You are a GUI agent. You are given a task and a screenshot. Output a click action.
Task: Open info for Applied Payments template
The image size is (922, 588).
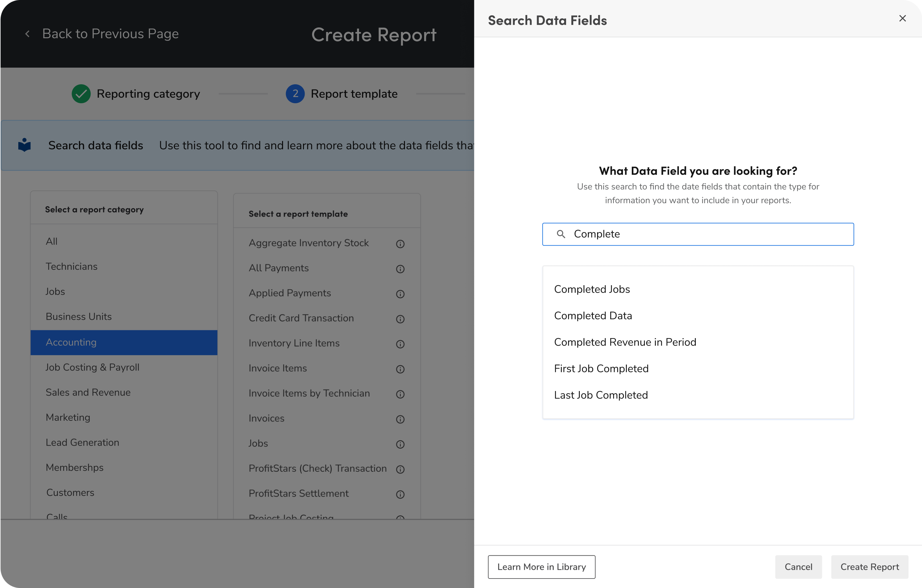point(400,294)
